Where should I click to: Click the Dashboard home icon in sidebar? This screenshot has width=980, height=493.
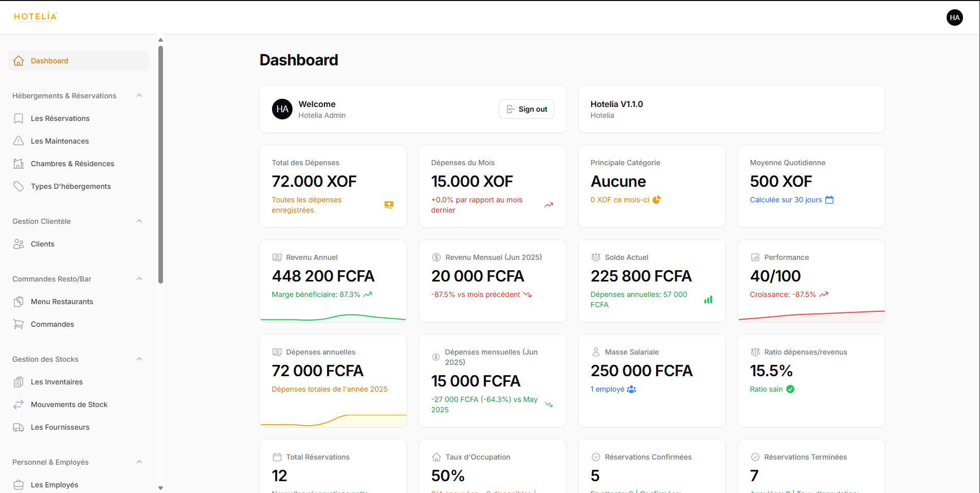coord(19,61)
